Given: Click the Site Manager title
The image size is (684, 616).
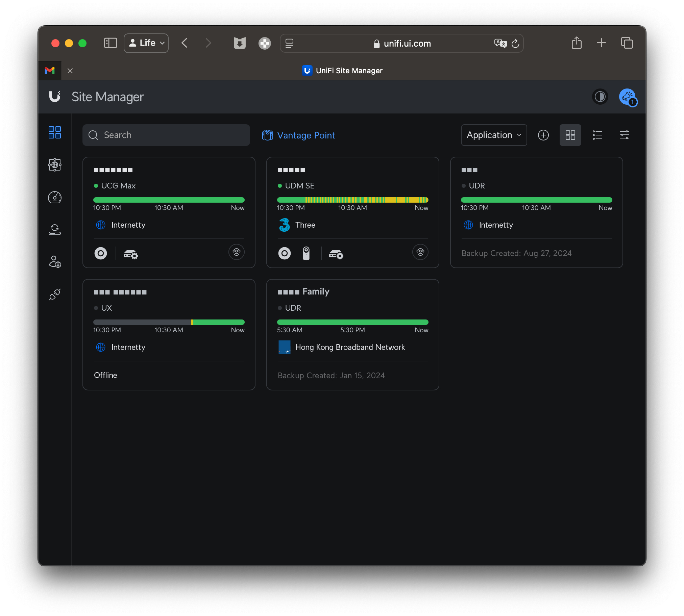Looking at the screenshot, I should click(x=107, y=97).
